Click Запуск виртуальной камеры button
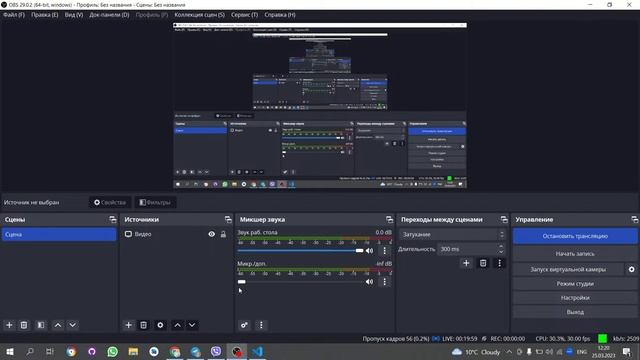 tap(568, 269)
